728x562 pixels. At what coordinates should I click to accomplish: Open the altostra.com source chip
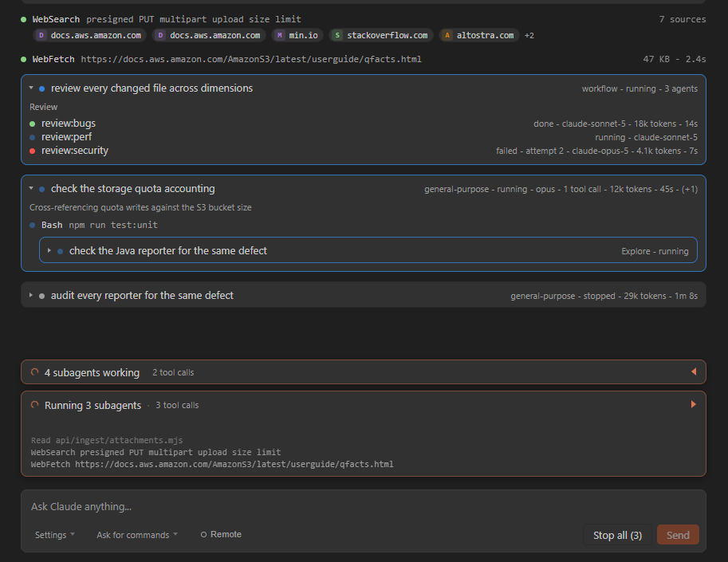pos(479,35)
